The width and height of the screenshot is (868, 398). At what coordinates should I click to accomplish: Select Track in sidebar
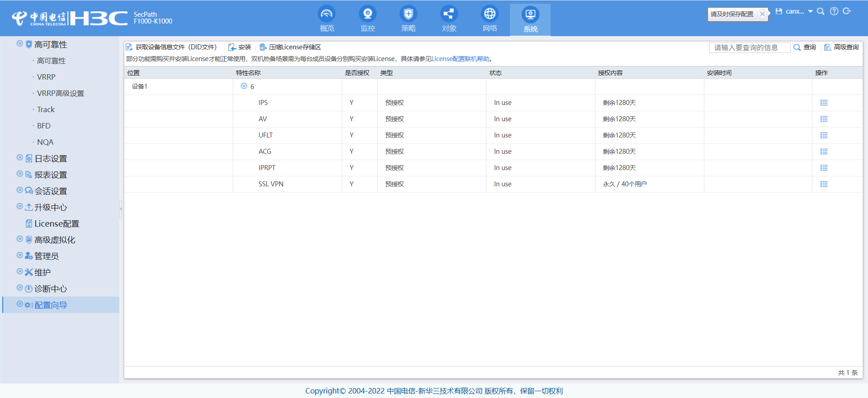point(46,109)
